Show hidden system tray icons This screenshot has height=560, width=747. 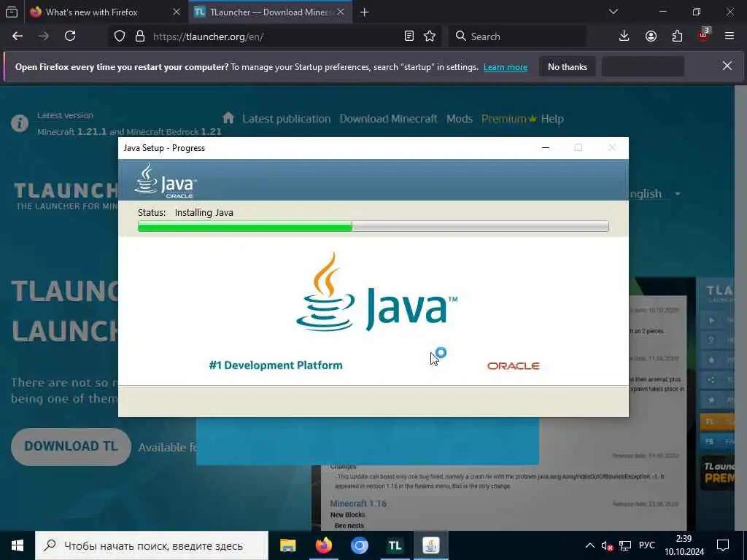[x=589, y=545]
